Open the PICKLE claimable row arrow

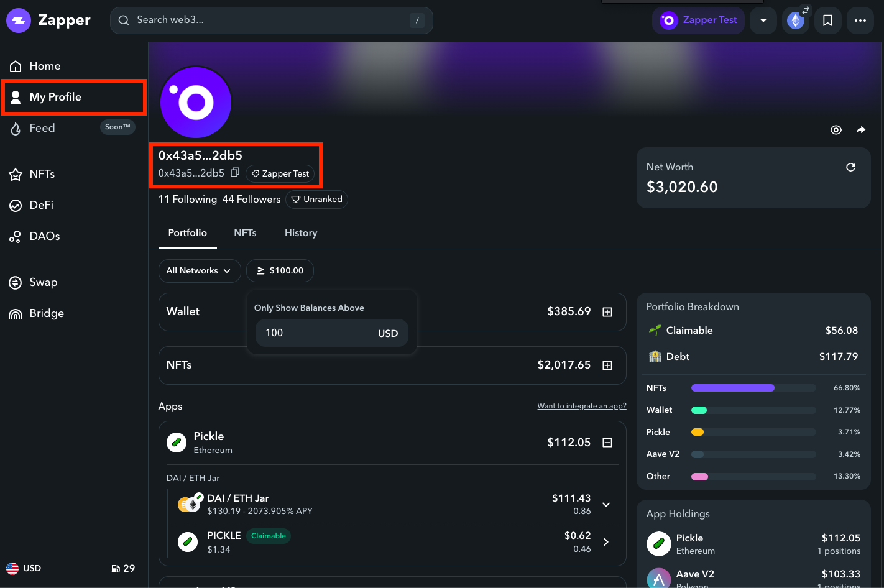pyautogui.click(x=606, y=542)
